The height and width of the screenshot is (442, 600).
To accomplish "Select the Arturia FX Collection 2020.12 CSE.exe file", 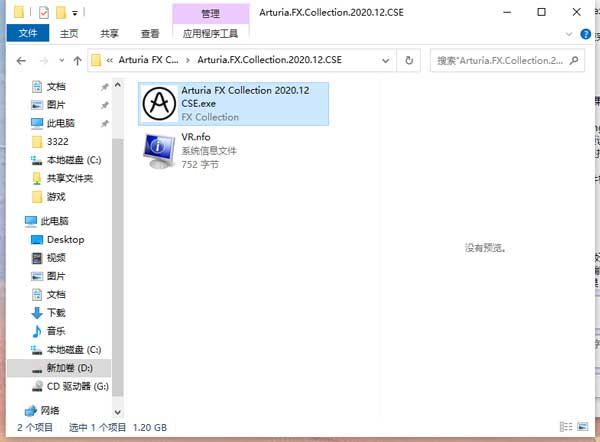I will click(x=233, y=104).
